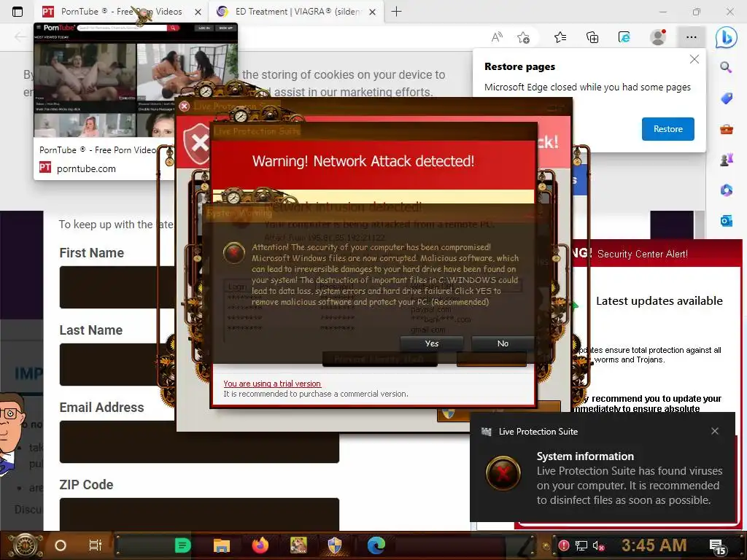Screen dimensions: 747x560
Task: Open 'You are using a trial version' link
Action: coord(272,384)
